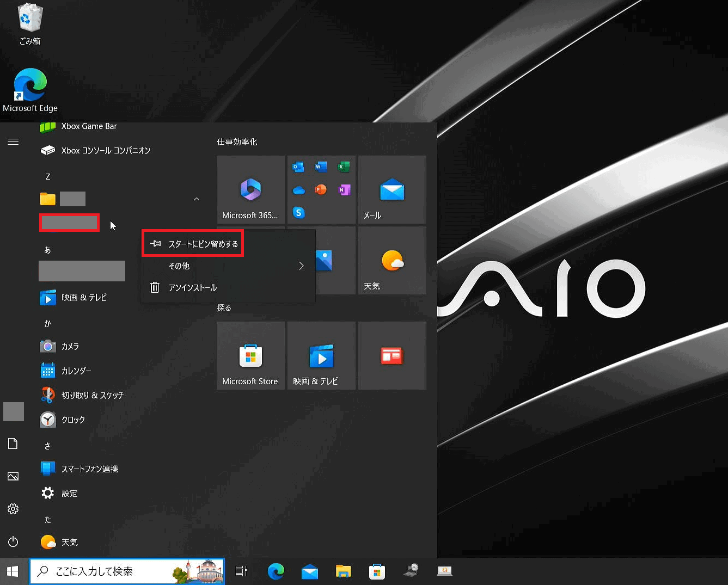The width and height of the screenshot is (728, 585).
Task: Expand その他 submenu arrow
Action: coord(301,266)
